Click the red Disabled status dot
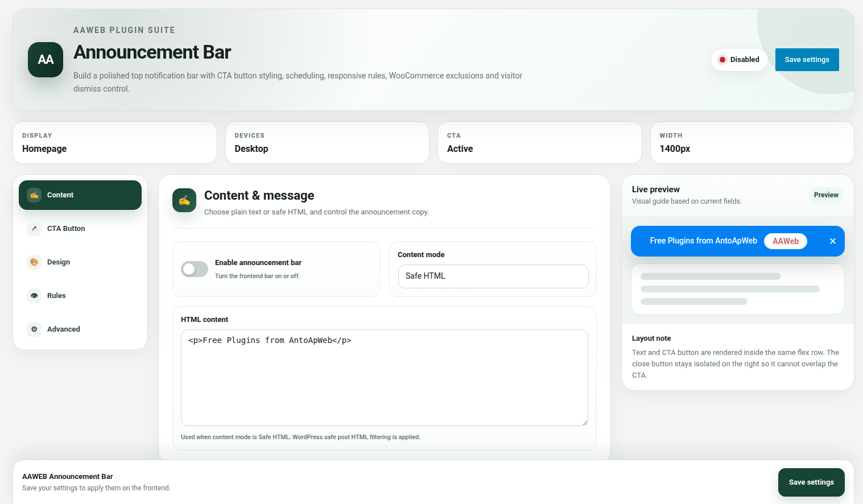863x504 pixels. (x=722, y=60)
